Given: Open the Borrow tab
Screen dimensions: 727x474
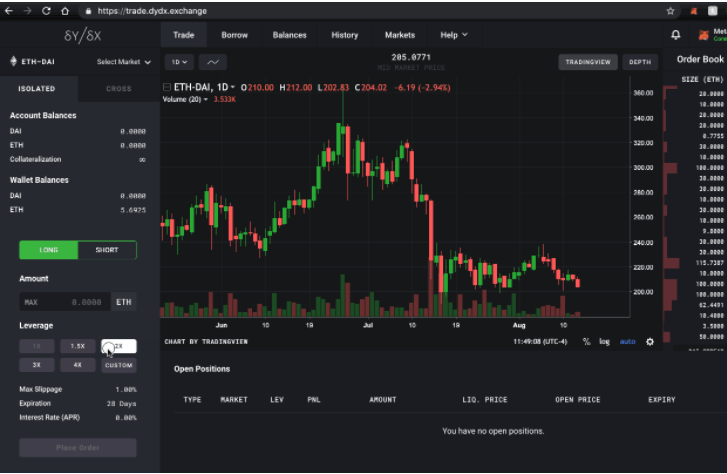Looking at the screenshot, I should click(x=234, y=35).
